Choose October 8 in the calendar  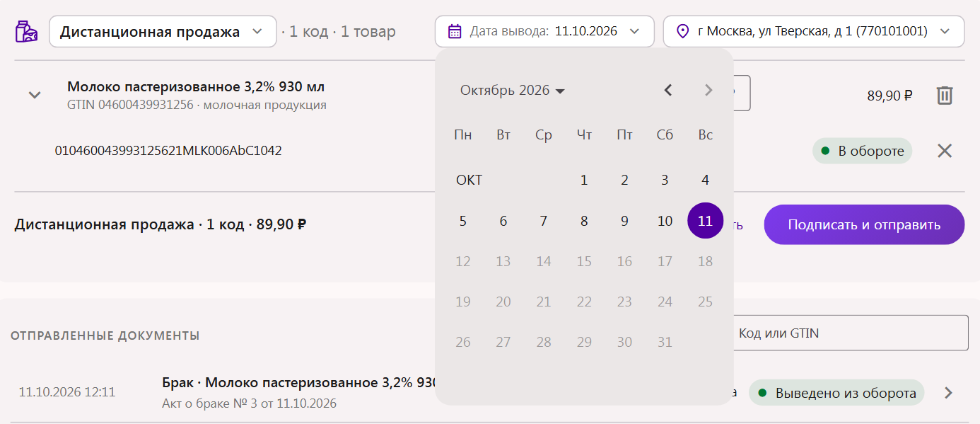coord(584,221)
